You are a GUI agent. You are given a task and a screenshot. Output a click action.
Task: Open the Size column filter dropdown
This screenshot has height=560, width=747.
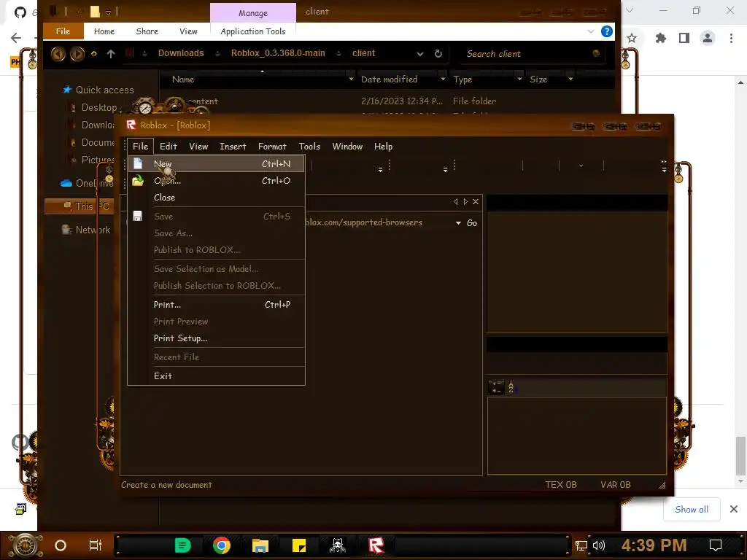pyautogui.click(x=570, y=79)
